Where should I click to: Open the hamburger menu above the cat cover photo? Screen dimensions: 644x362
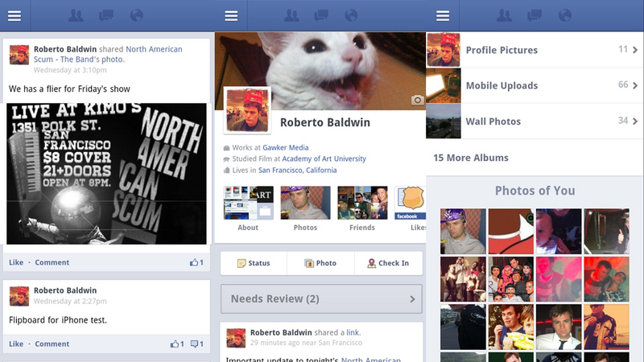point(231,15)
